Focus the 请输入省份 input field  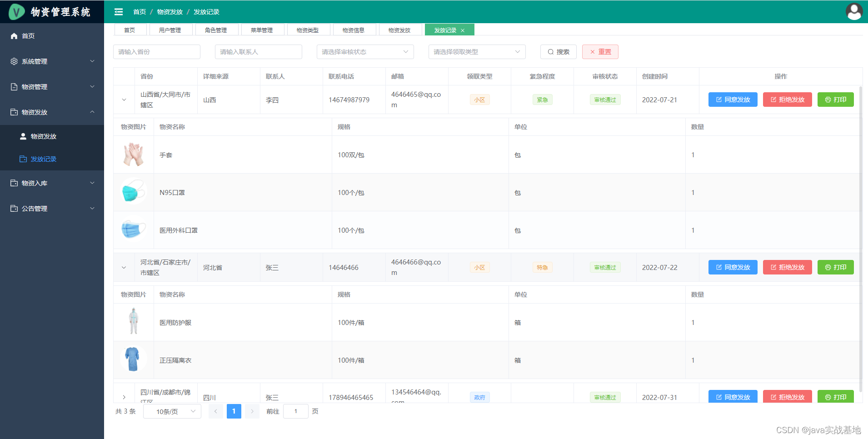click(157, 52)
